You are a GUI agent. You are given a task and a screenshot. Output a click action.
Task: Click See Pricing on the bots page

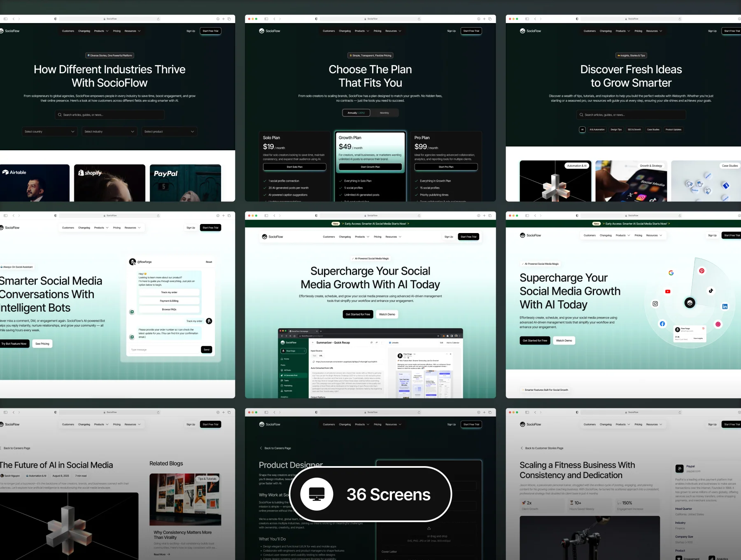click(42, 343)
